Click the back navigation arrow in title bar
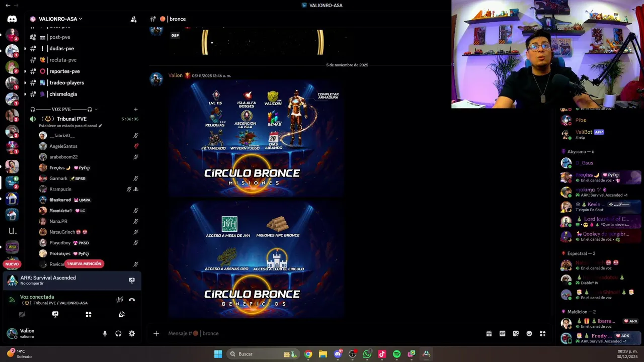 [x=8, y=5]
